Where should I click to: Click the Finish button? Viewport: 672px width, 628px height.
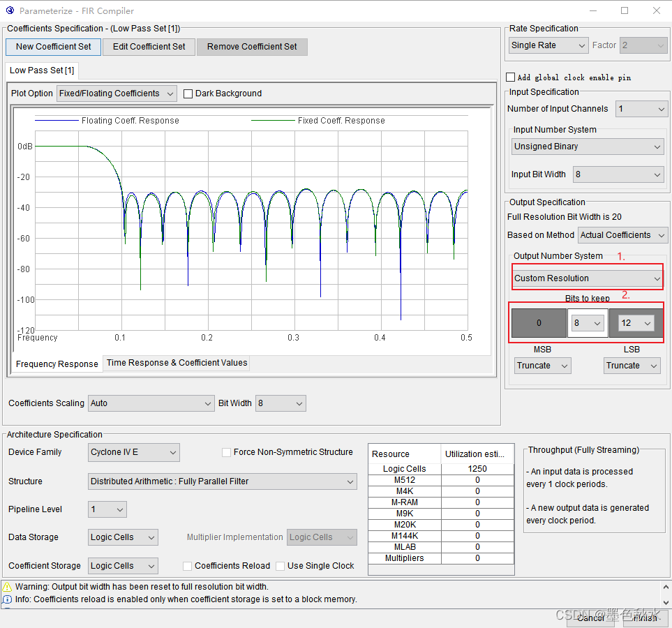tap(645, 618)
